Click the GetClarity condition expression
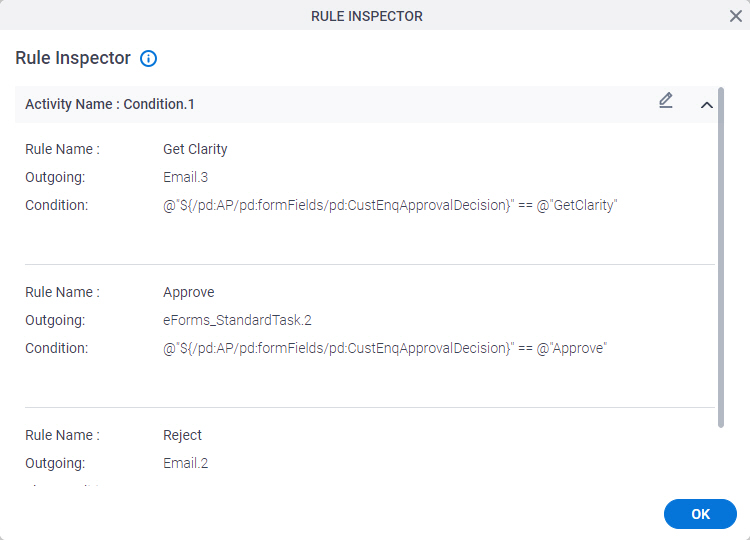Image resolution: width=750 pixels, height=540 pixels. click(x=390, y=205)
